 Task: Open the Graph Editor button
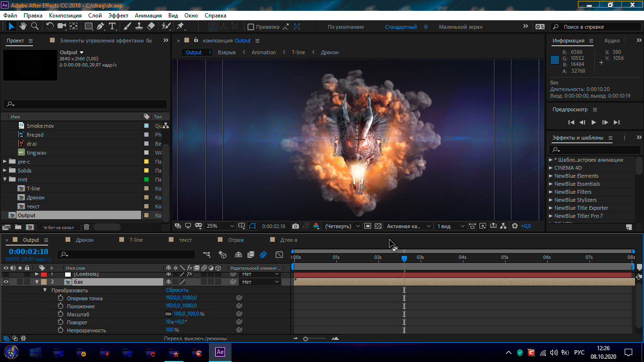tap(279, 255)
